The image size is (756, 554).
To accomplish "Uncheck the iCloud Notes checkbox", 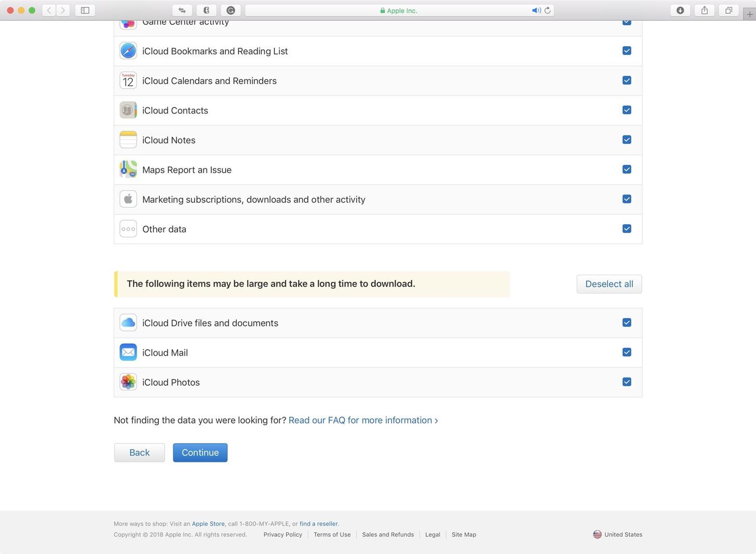I will [627, 139].
